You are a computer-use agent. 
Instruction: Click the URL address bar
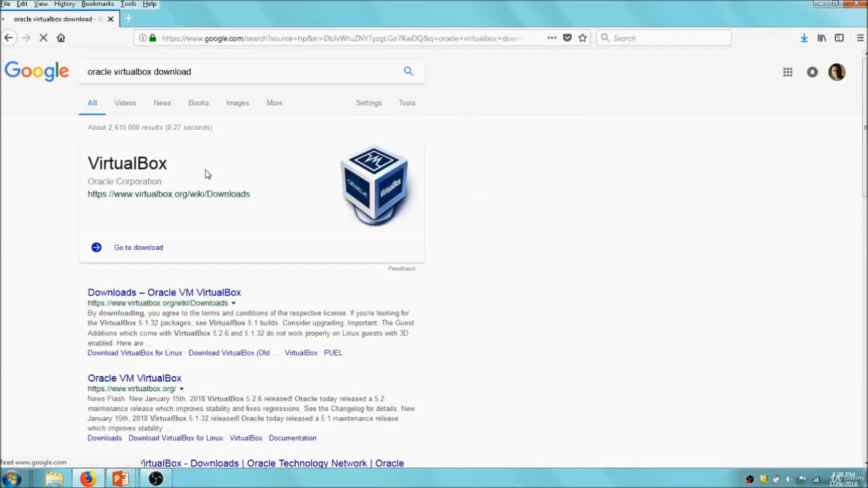tap(342, 38)
